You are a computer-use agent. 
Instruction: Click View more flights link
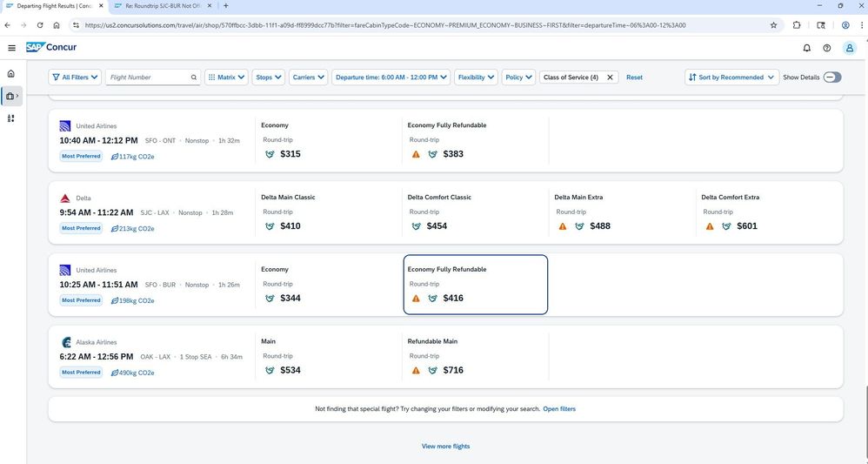(x=445, y=447)
